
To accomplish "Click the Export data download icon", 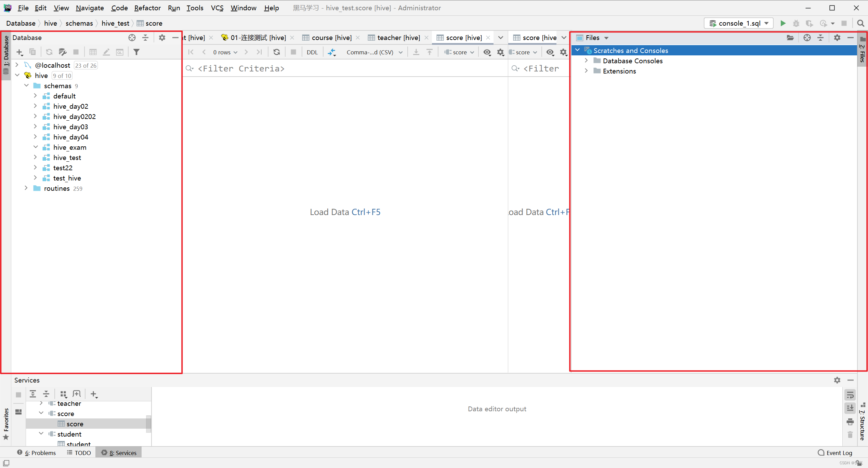I will [x=416, y=52].
